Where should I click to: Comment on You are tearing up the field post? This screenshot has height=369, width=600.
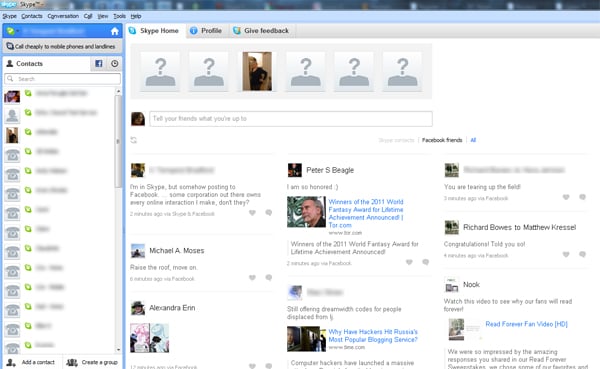coord(582,197)
